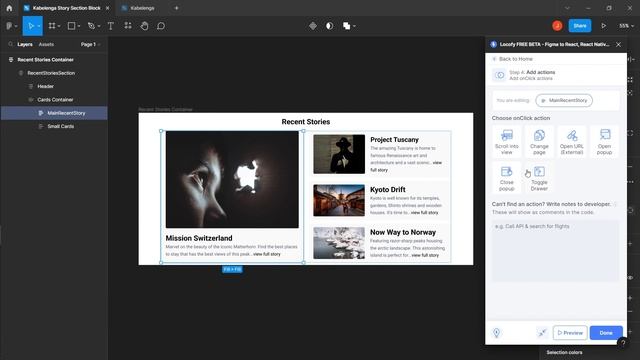Click the Create component icon
The width and height of the screenshot is (640, 360).
pos(313,26)
